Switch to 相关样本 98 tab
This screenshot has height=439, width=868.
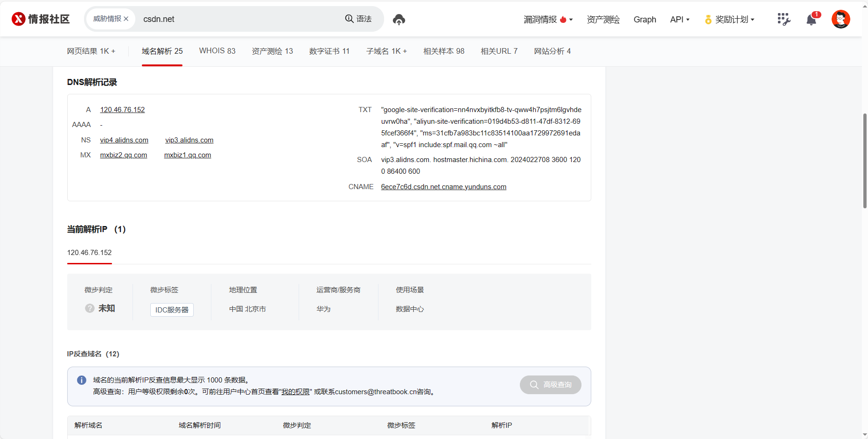(444, 51)
